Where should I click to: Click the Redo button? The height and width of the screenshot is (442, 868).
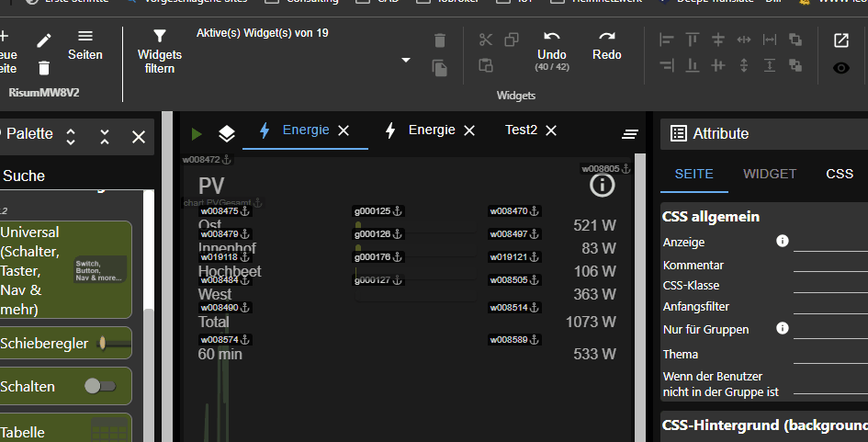[x=606, y=45]
